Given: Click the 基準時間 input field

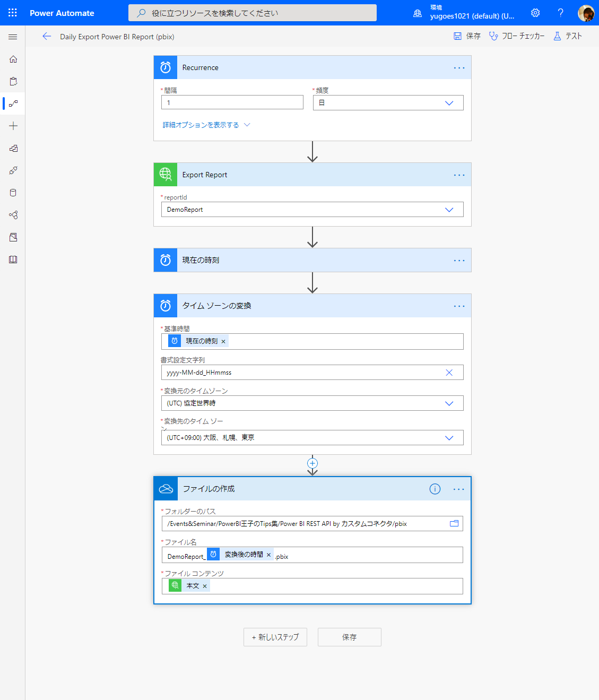Looking at the screenshot, I should (312, 341).
